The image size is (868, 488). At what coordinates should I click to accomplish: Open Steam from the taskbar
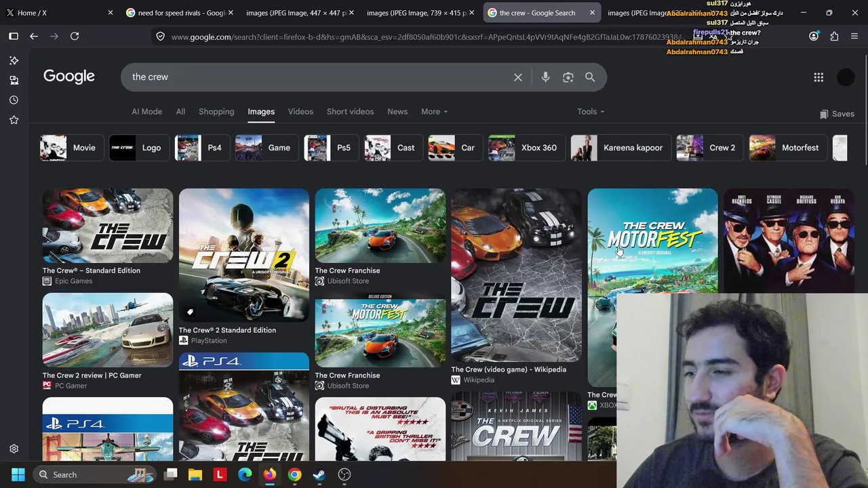pos(319,474)
